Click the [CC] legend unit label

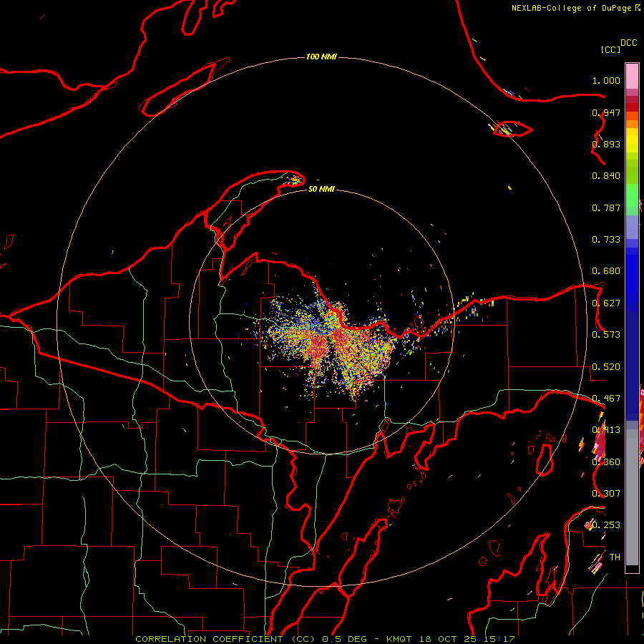pos(611,49)
